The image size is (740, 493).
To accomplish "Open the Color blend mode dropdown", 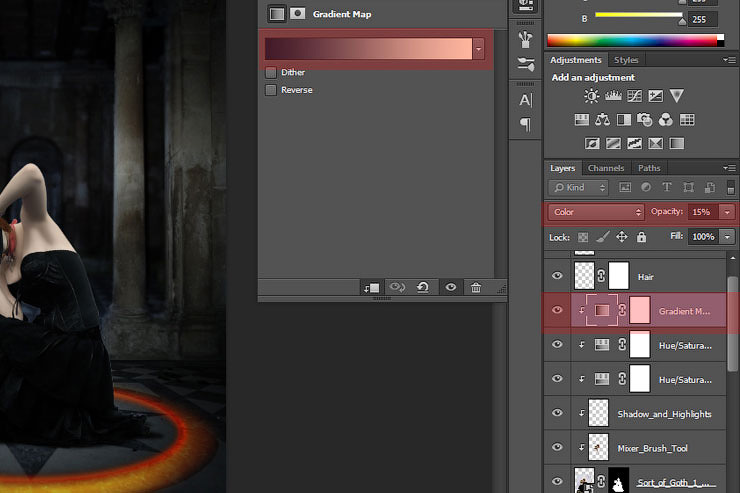I will coord(597,212).
